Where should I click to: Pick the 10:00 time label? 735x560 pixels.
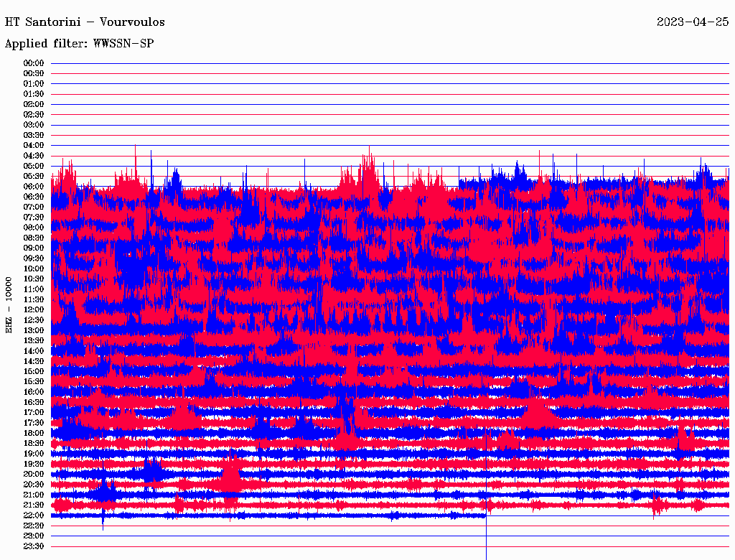coord(34,269)
